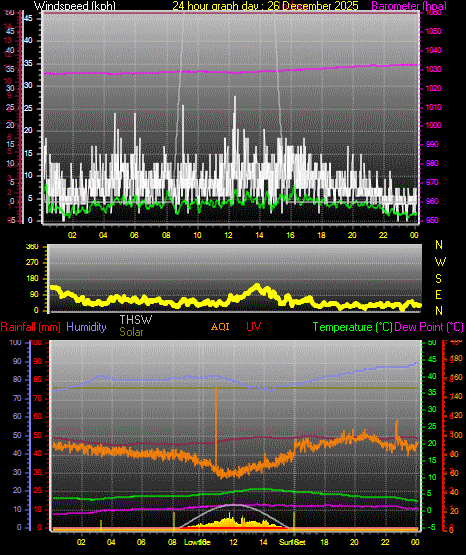Click the "Windspeed (kph)" title label
Screen dimensions: 466x555
(75, 6)
